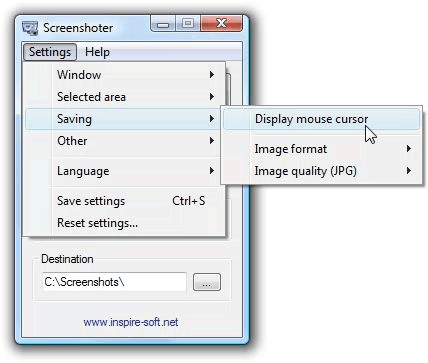Maximize the Screenshoter window

point(188,24)
